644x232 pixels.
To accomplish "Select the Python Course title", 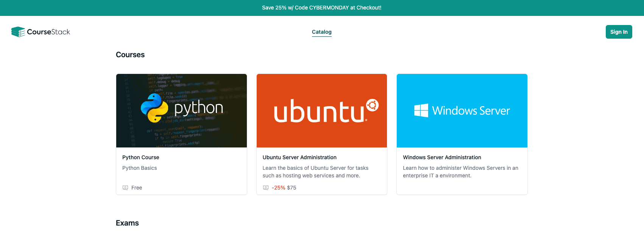I will (x=141, y=157).
